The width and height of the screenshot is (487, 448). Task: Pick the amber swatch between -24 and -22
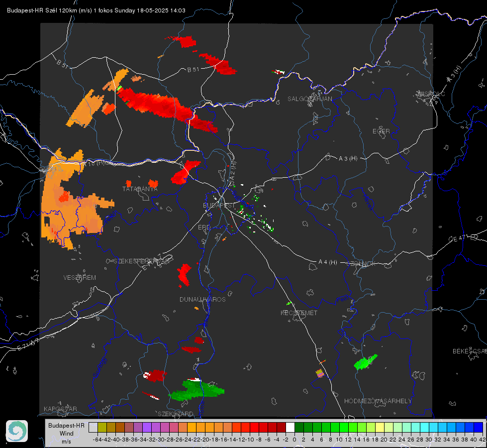192,427
